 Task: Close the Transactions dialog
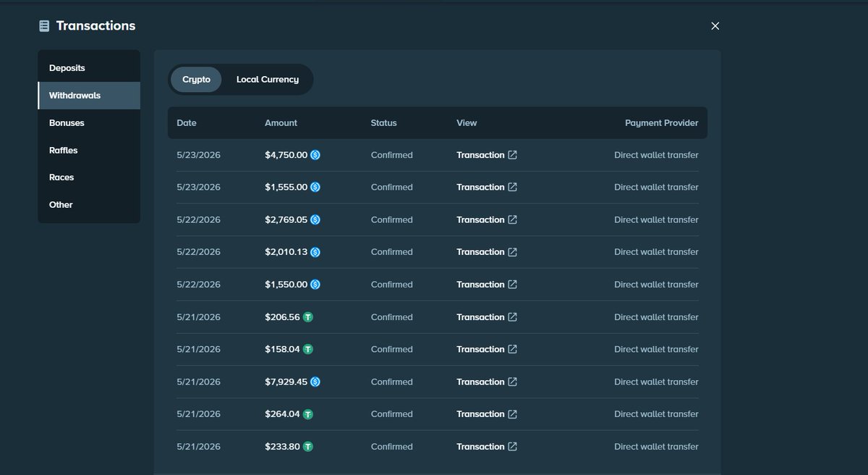pyautogui.click(x=715, y=26)
